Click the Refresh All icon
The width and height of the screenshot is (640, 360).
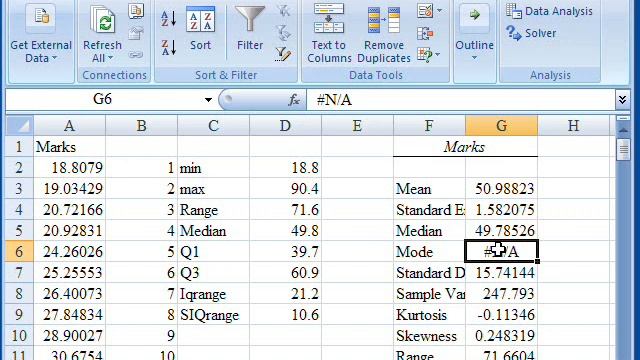[x=102, y=20]
